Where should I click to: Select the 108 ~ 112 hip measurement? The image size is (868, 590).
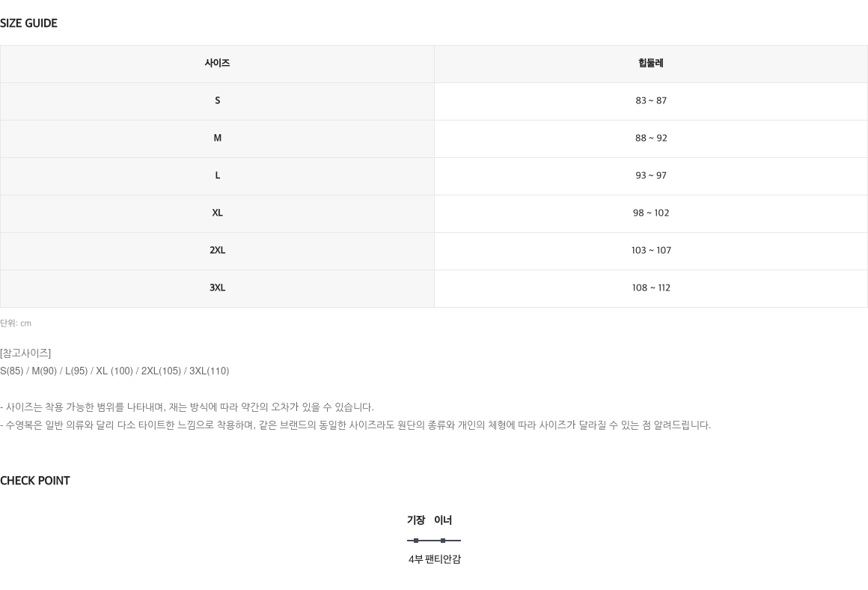651,288
